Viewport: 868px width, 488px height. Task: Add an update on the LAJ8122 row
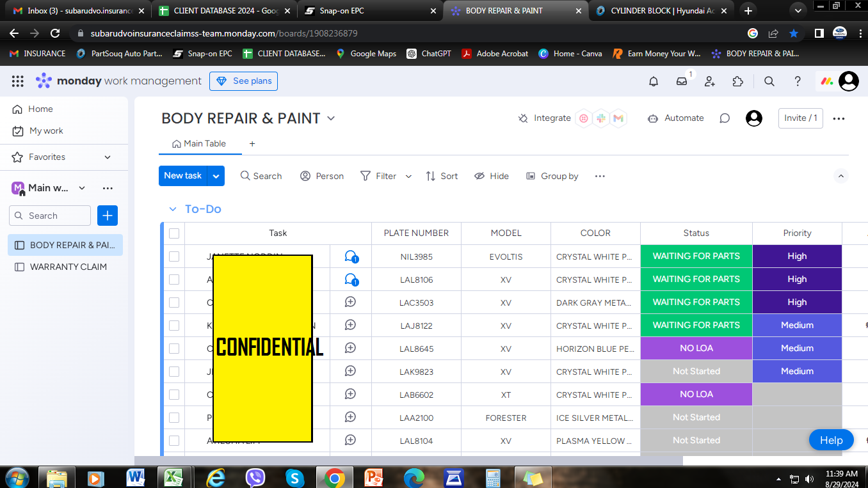[350, 325]
